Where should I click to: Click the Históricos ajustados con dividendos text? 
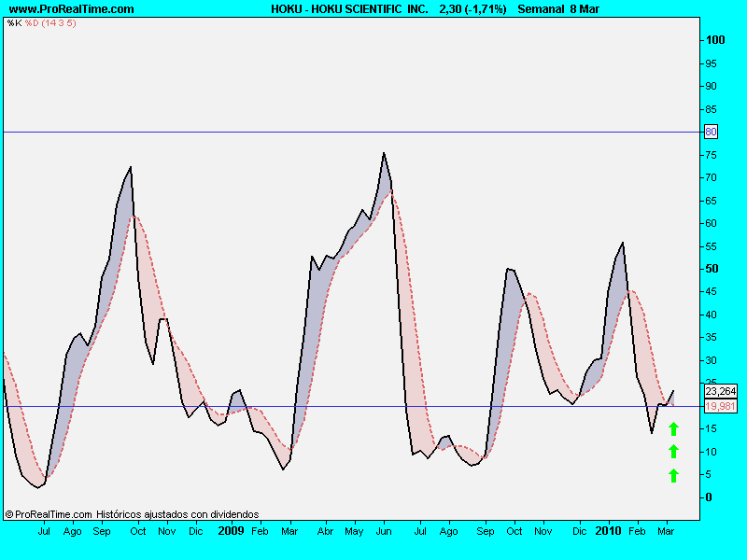coord(177,514)
